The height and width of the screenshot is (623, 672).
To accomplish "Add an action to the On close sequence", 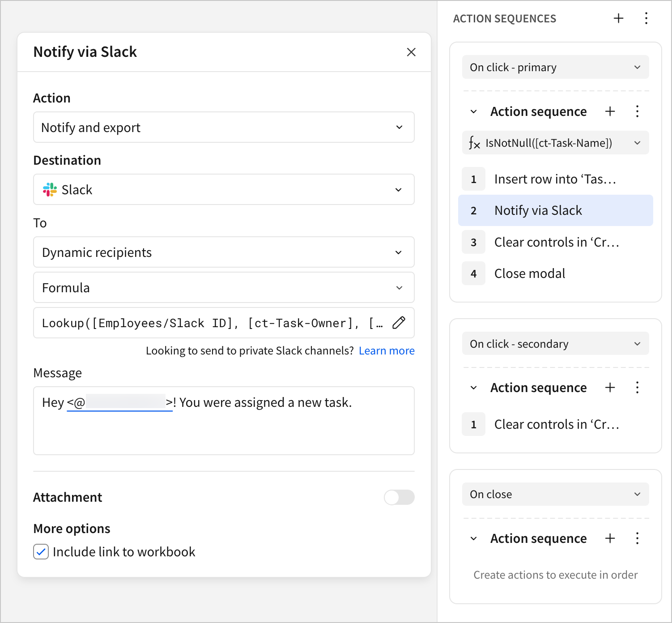I will point(610,538).
